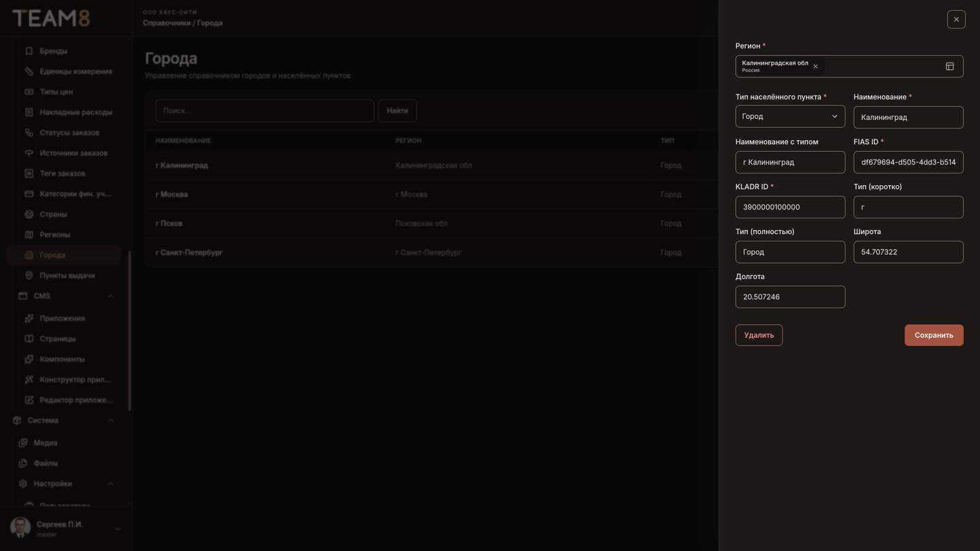Click the Статусы заказов icon
The width and height of the screenshot is (980, 551).
[29, 133]
